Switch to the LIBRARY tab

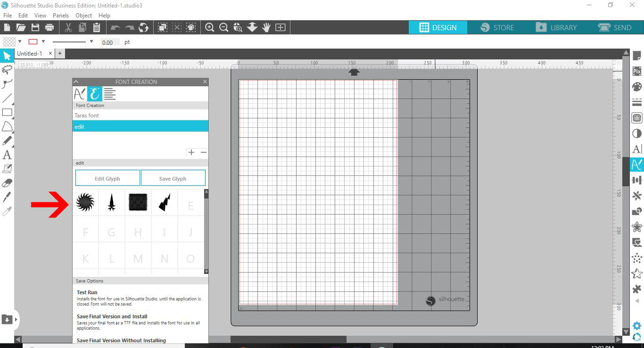click(556, 27)
